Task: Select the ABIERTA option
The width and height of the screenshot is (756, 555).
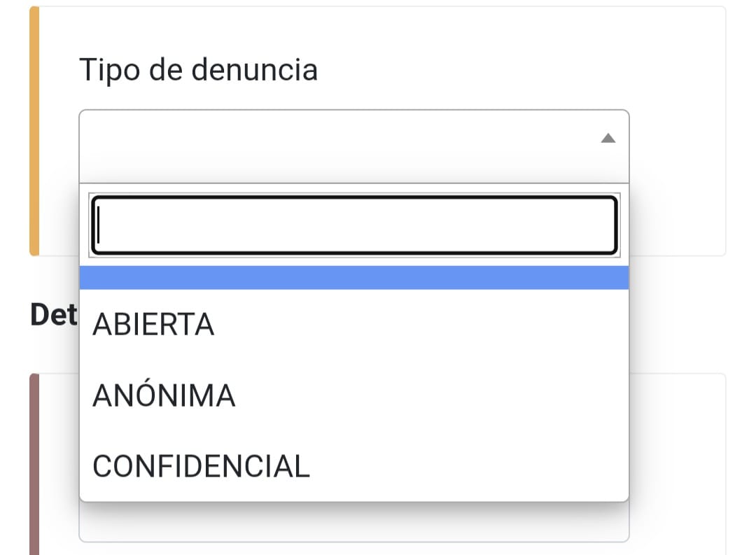Action: [x=153, y=324]
